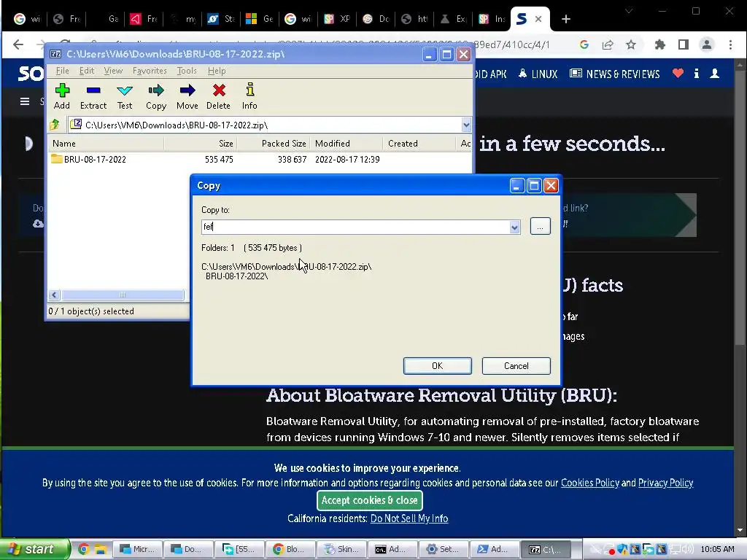Open Chrome profile avatar
This screenshot has width=747, height=560.
tap(706, 44)
